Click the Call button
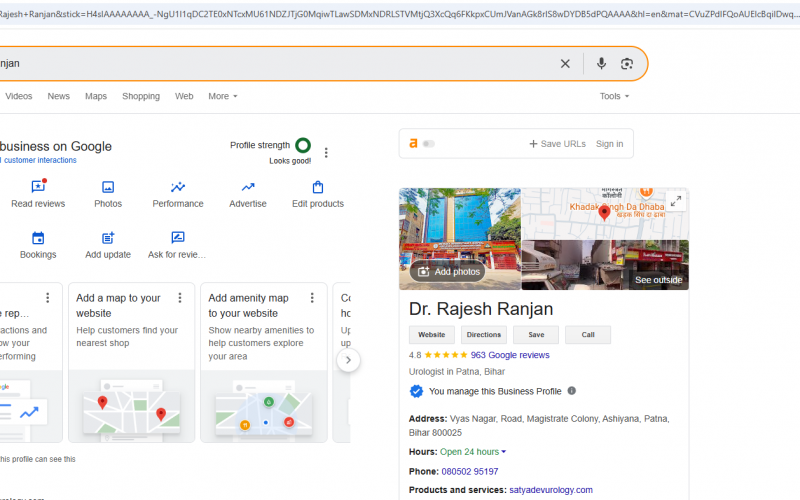Image resolution: width=800 pixels, height=500 pixels. click(588, 335)
